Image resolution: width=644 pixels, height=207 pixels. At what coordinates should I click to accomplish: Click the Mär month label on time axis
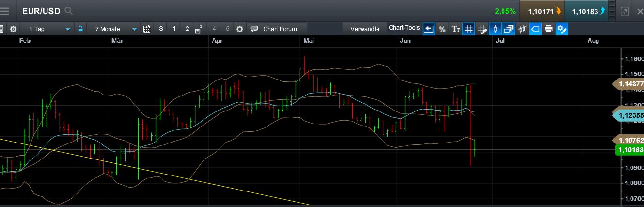(x=117, y=41)
